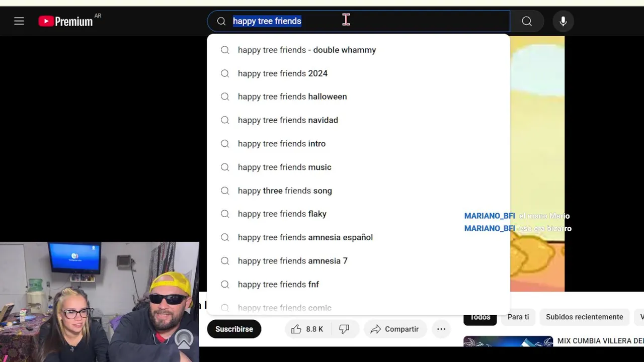644x362 pixels.
Task: Open 'MIX CUMBIA VILLERA' video title
Action: click(600, 341)
